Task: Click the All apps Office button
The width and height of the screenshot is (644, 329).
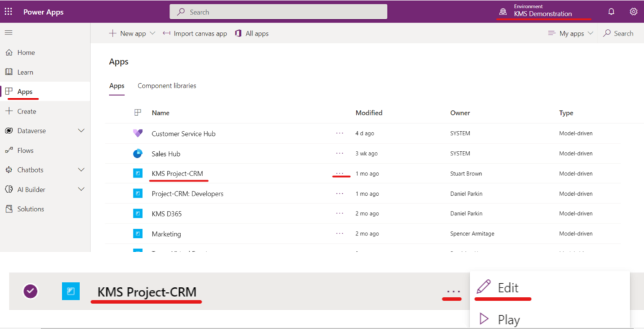Action: (x=252, y=34)
